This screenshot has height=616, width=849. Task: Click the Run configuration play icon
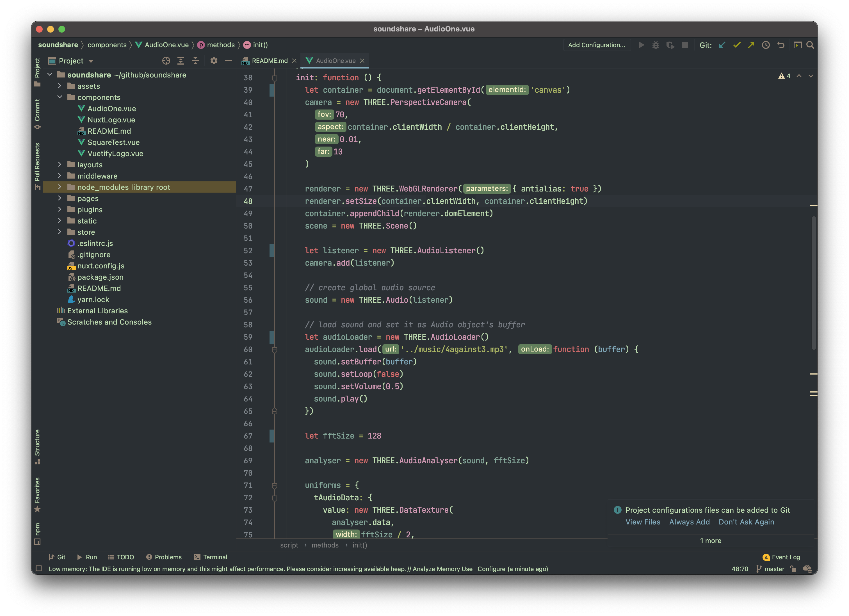click(x=641, y=45)
